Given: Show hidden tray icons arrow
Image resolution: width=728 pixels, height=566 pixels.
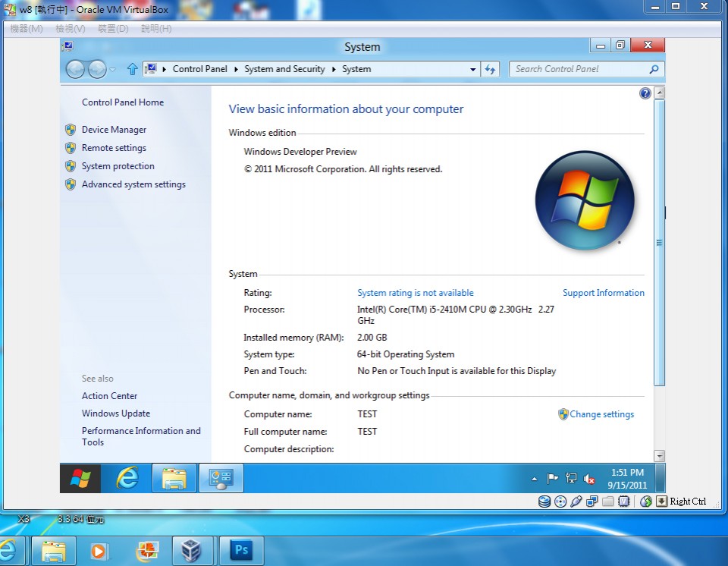Looking at the screenshot, I should point(535,479).
